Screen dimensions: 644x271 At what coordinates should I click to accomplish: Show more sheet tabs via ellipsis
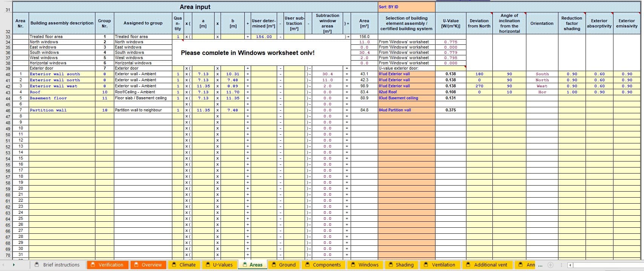click(x=541, y=265)
